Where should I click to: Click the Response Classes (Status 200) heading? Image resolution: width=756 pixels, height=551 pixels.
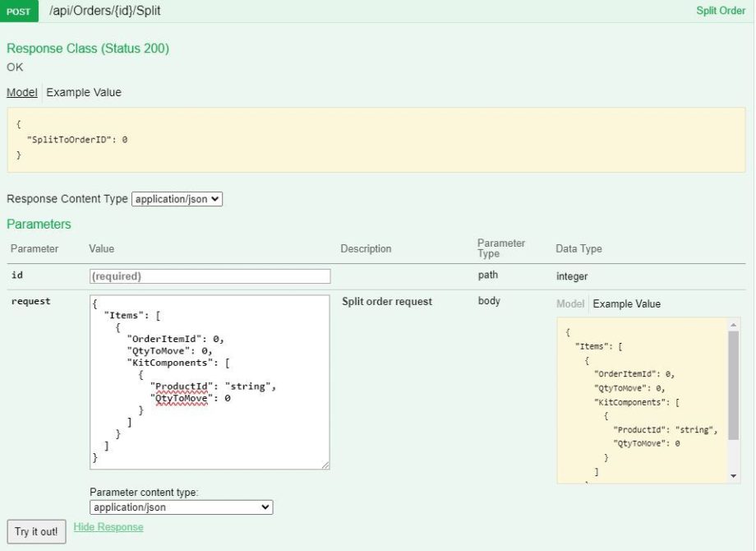tap(87, 49)
